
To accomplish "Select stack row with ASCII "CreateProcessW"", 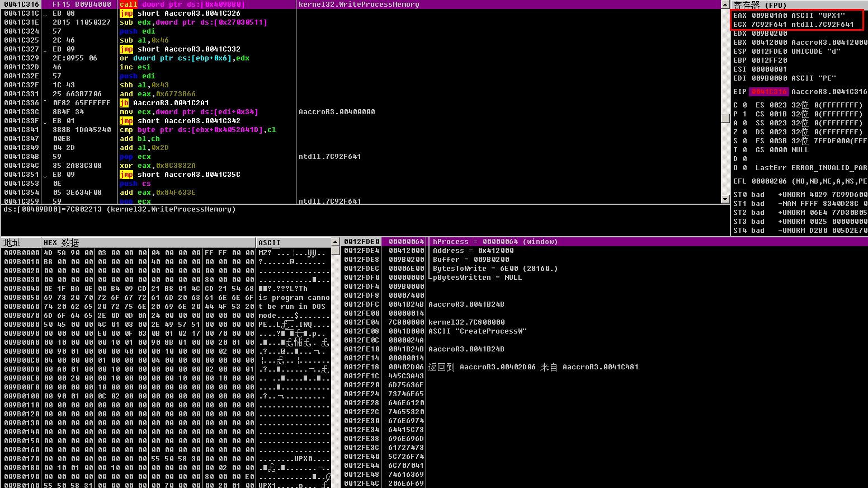I will point(605,331).
